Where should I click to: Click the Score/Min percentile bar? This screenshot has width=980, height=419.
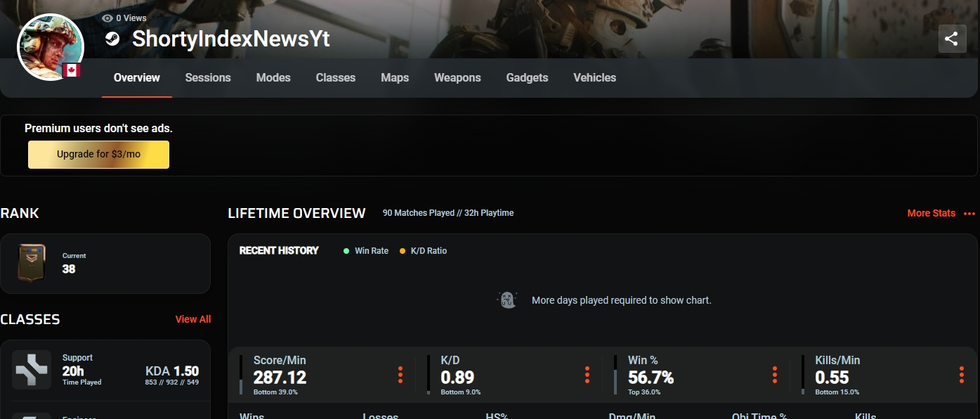click(x=241, y=375)
